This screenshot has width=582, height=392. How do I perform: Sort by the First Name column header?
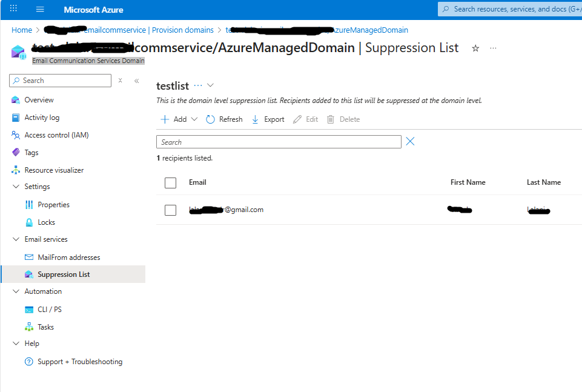point(468,182)
